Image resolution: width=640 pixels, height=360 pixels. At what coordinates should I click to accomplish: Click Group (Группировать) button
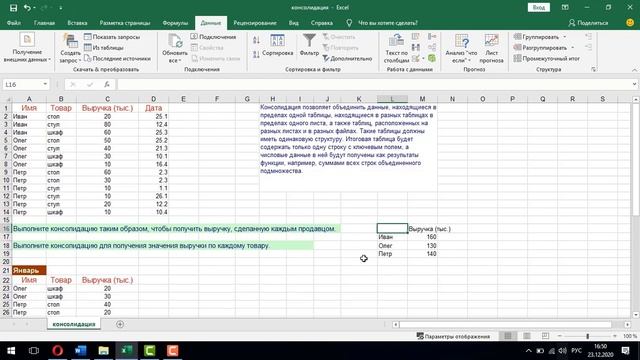pos(536,37)
